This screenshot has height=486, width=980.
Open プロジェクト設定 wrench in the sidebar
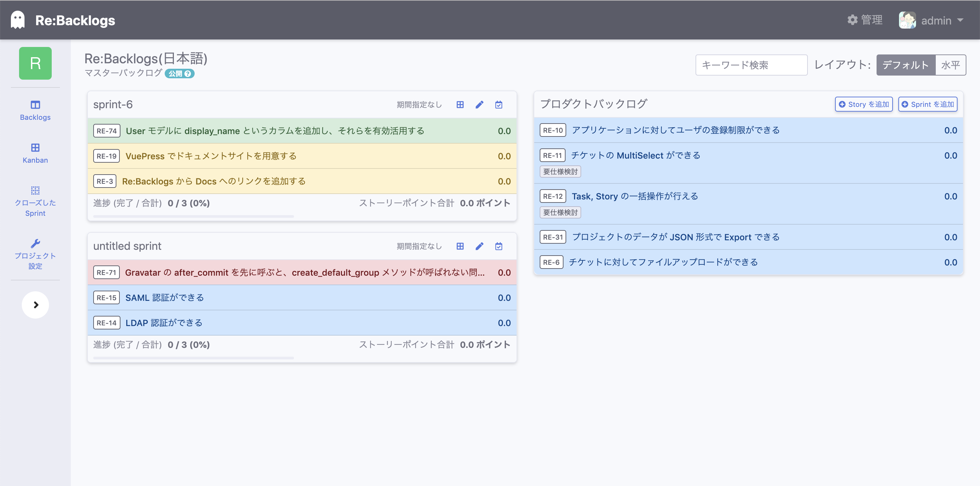click(x=35, y=254)
